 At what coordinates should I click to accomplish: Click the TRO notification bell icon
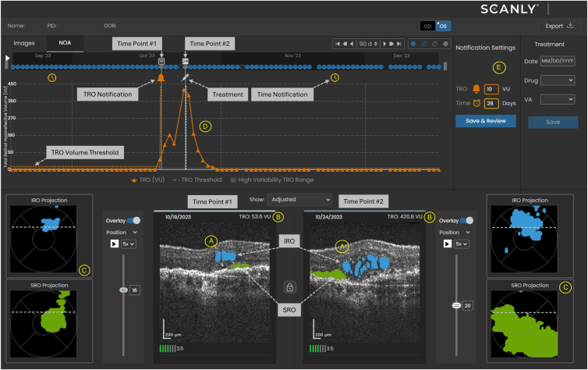pos(475,90)
